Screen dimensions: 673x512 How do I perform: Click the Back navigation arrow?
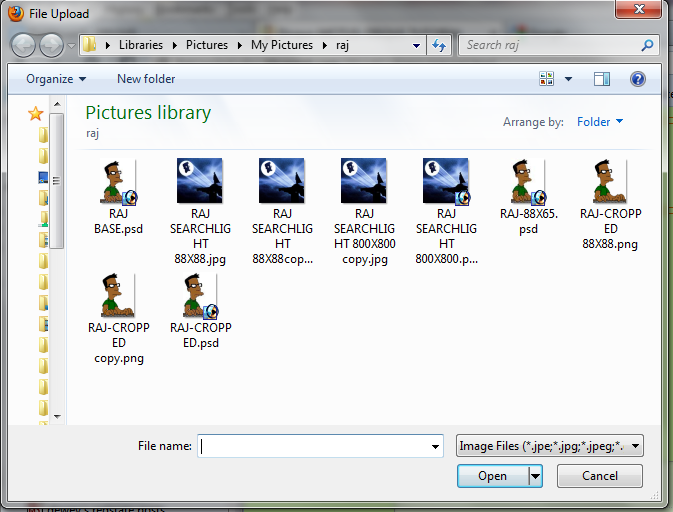23,45
